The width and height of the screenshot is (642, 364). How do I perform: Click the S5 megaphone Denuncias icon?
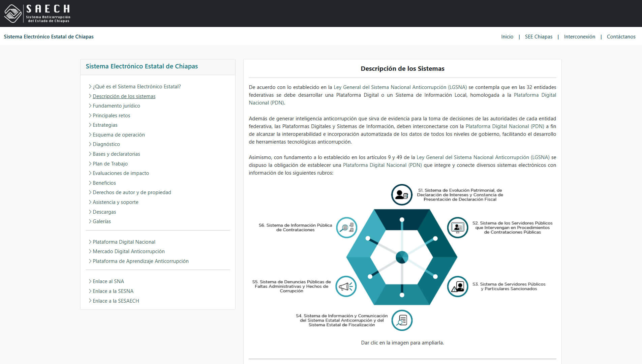click(346, 286)
